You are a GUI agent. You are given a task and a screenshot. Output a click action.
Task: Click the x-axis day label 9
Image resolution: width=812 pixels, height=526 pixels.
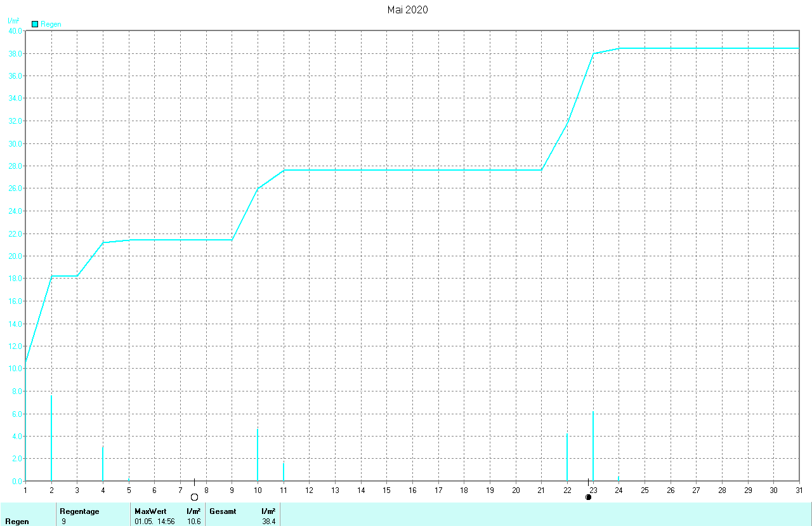(232, 490)
